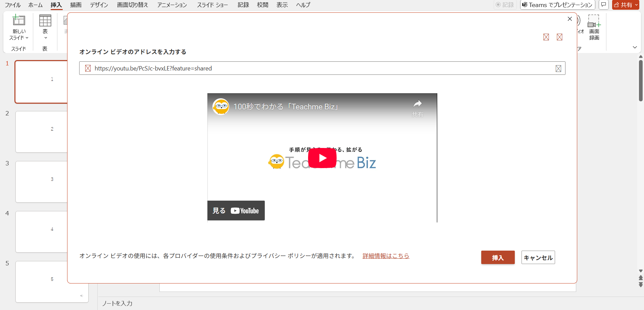644x310 pixels.
Task: Open the 校閲 tab
Action: point(263,5)
